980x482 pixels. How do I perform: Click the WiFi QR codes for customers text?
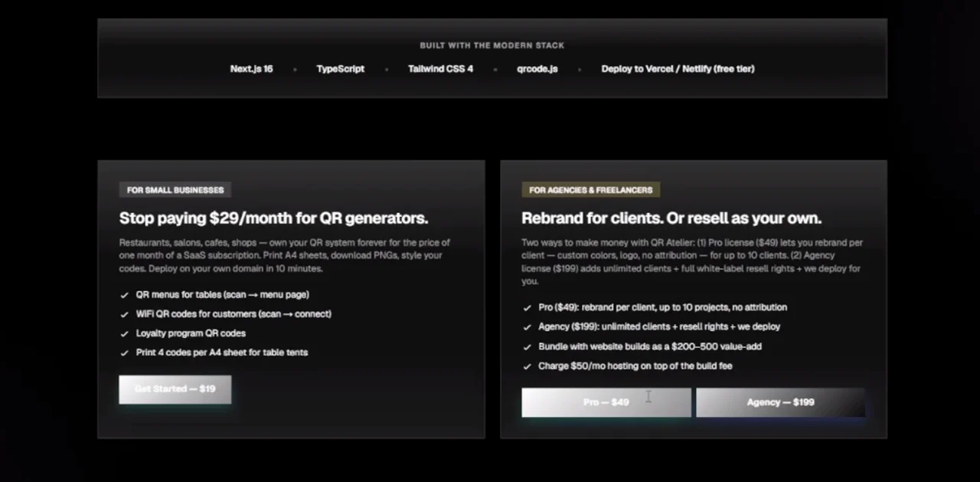[234, 314]
